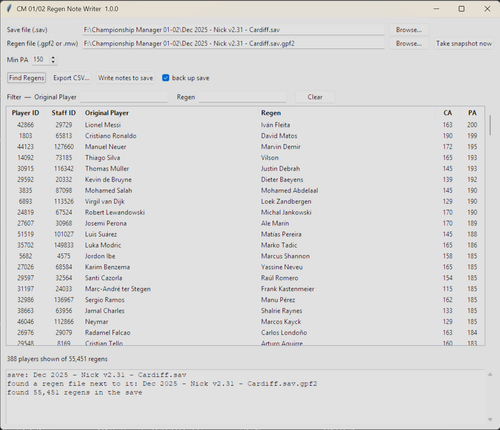This screenshot has height=430, width=500.
Task: Select the Marc-André ter Stegen row
Action: 245,289
